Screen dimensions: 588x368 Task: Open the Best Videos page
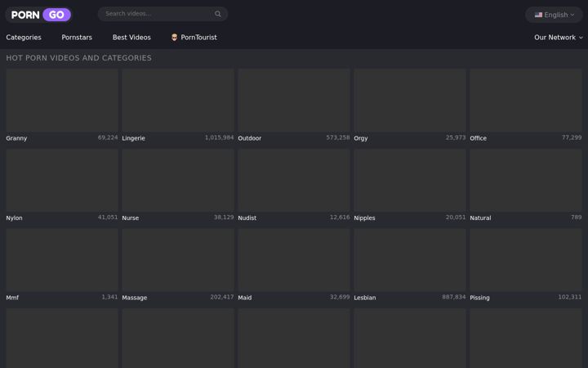[131, 38]
